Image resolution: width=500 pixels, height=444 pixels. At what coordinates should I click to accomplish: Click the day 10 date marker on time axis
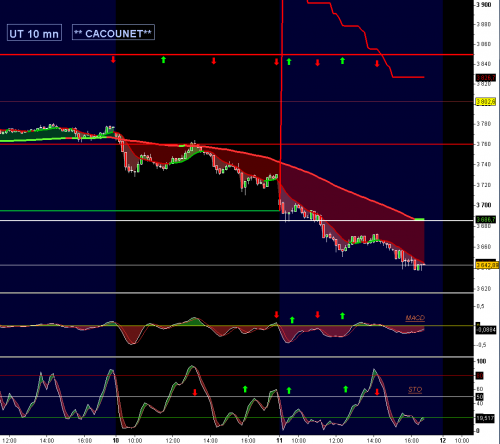[116, 440]
